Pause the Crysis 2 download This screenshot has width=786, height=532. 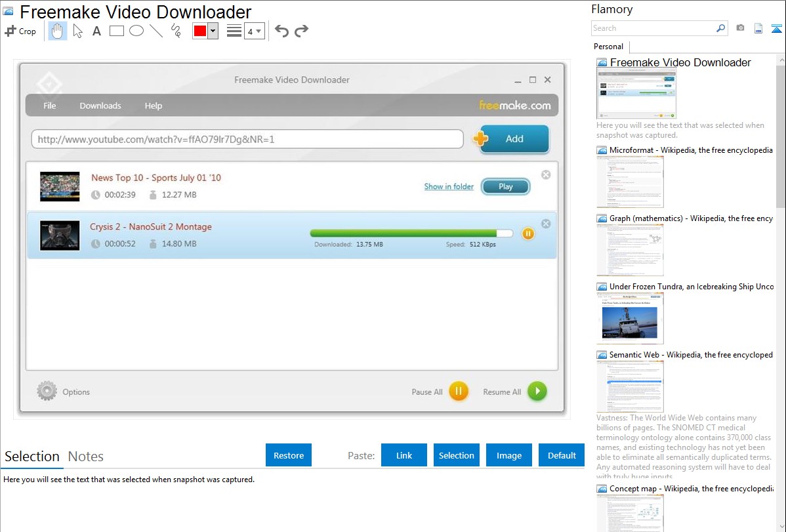528,234
